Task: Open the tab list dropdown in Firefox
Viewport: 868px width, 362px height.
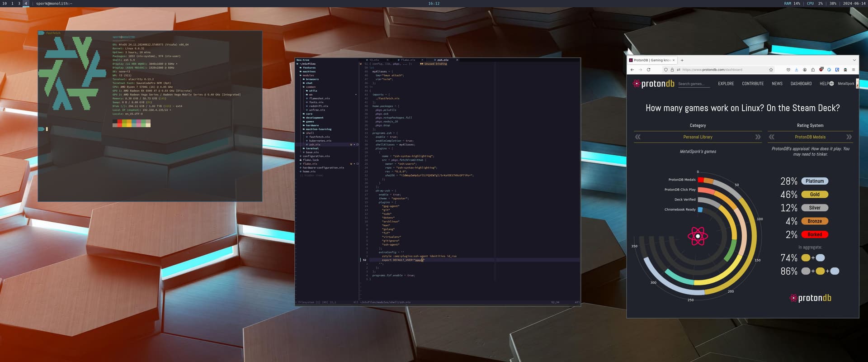Action: click(854, 60)
